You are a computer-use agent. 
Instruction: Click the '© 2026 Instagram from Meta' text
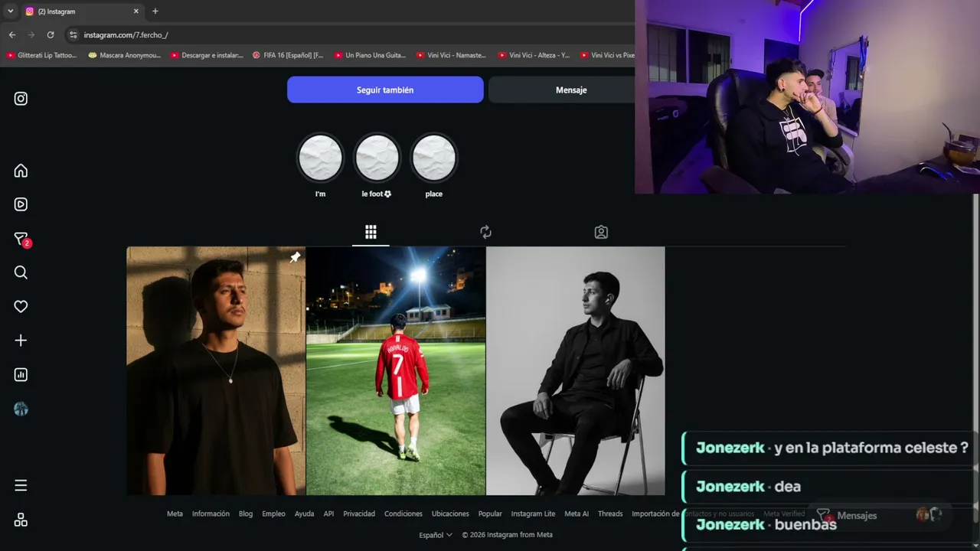507,535
